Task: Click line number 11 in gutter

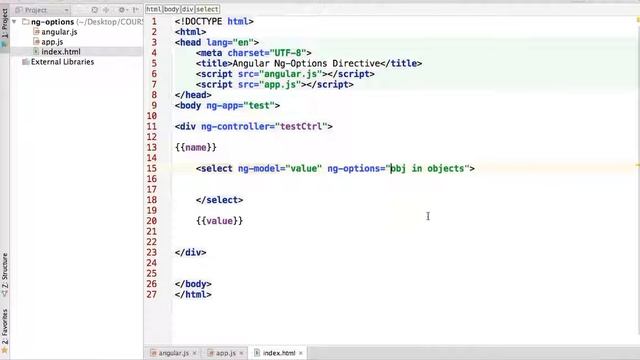Action: coord(152,127)
